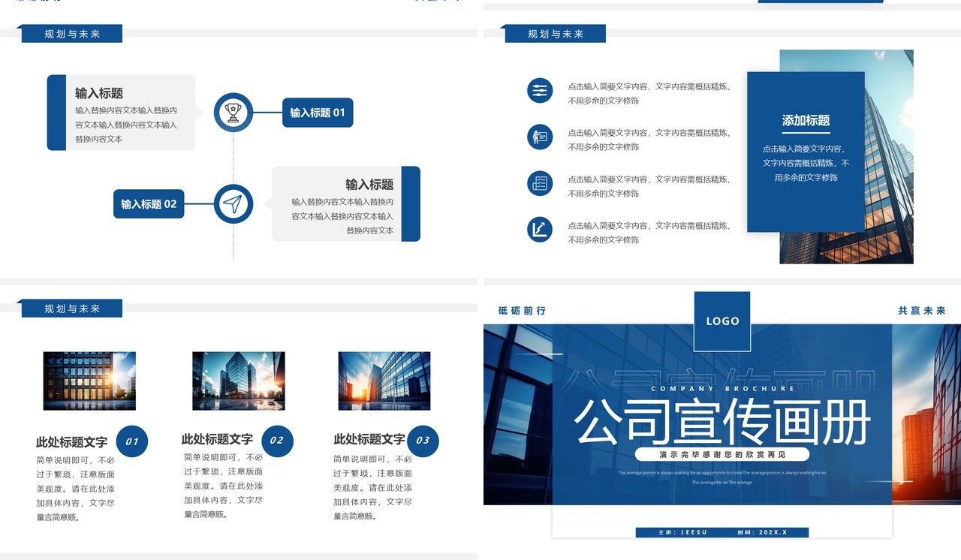
Task: Click the LOGO placeholder box
Action: click(722, 321)
